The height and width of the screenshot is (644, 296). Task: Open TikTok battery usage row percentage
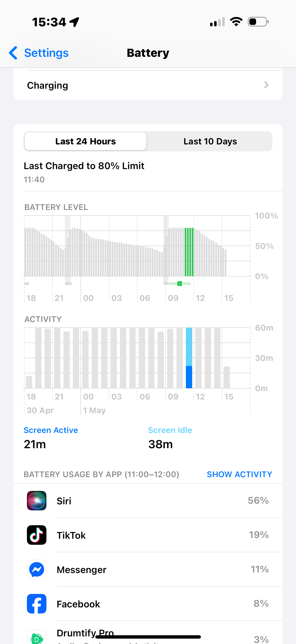[259, 535]
